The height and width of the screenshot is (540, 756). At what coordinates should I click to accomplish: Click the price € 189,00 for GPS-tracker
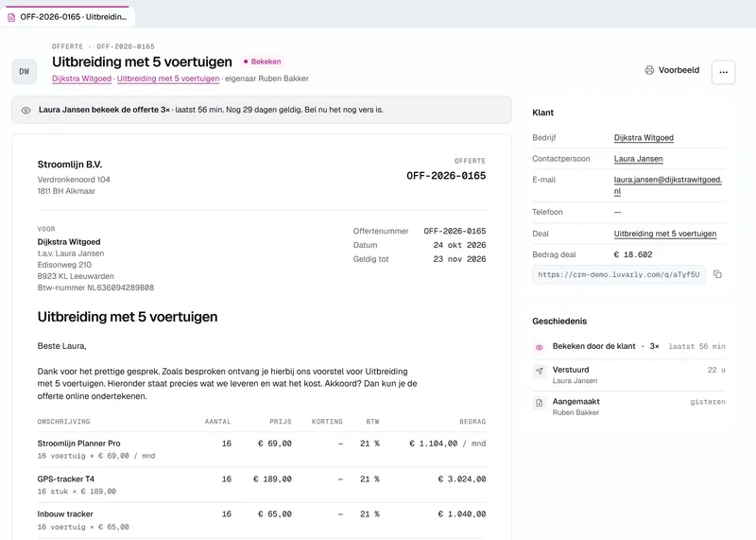point(272,479)
